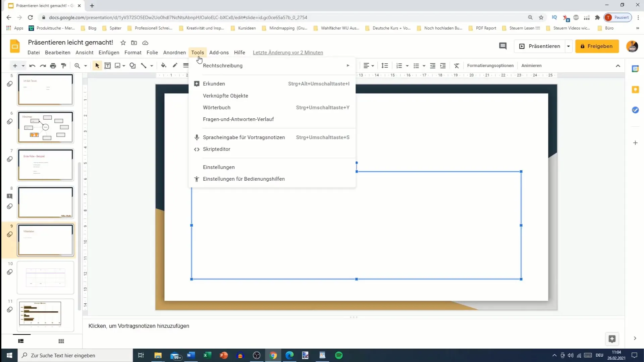Choose Wörterbuch menu entry
The image size is (644, 362).
(272, 108)
